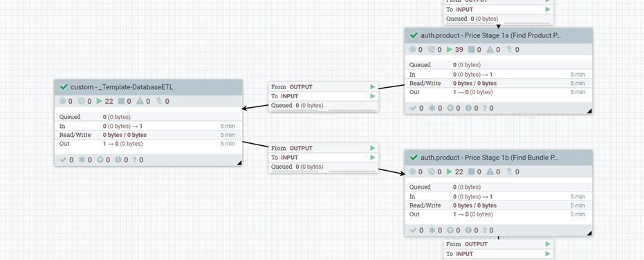Viewport: 644px width, 260px height.
Task: Click transmitting ports icon in Price Stage 1b group
Action: 413,171
